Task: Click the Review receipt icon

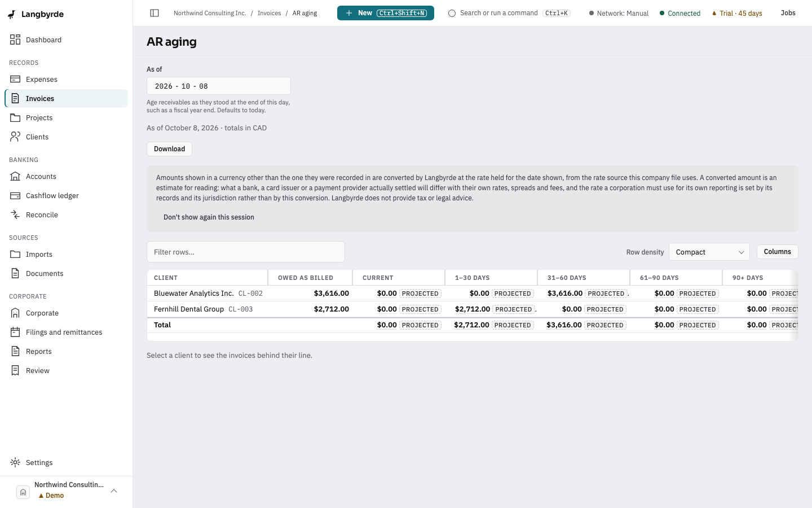Action: pos(15,370)
